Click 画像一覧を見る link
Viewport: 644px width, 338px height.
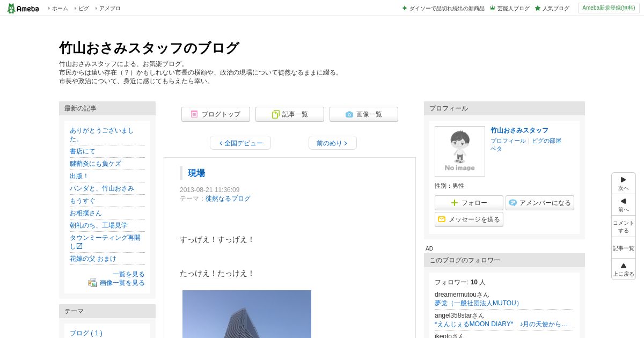[122, 283]
